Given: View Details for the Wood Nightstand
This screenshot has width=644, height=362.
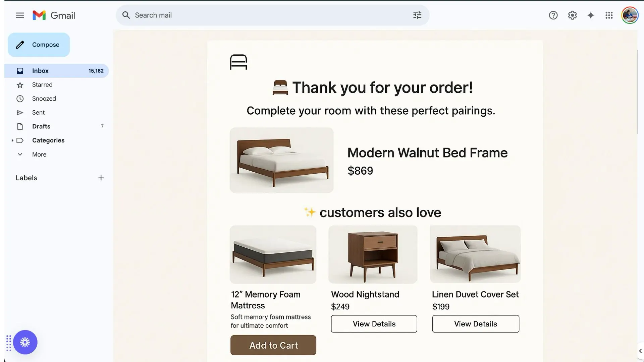Looking at the screenshot, I should pos(374,324).
